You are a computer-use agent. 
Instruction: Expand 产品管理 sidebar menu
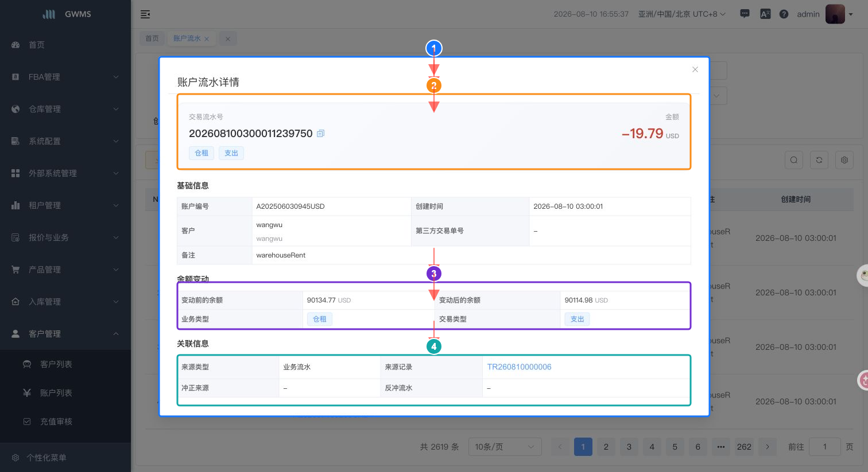click(65, 270)
